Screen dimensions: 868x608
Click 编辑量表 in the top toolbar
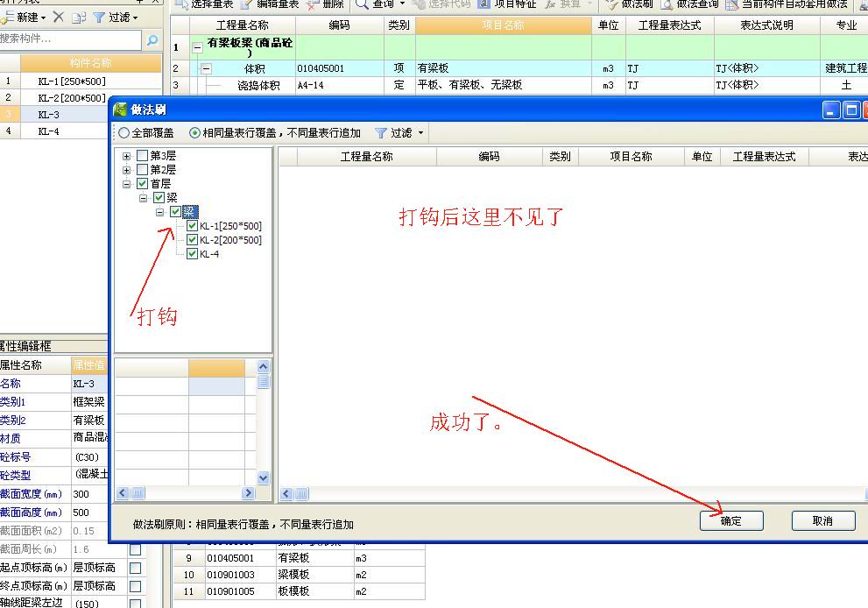coord(270,4)
